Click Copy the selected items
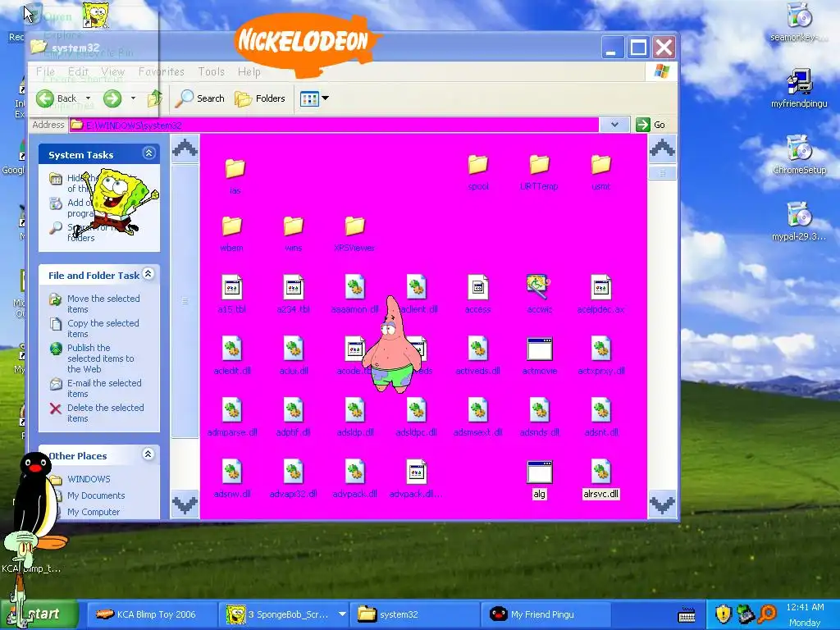The height and width of the screenshot is (630, 840). pyautogui.click(x=94, y=328)
